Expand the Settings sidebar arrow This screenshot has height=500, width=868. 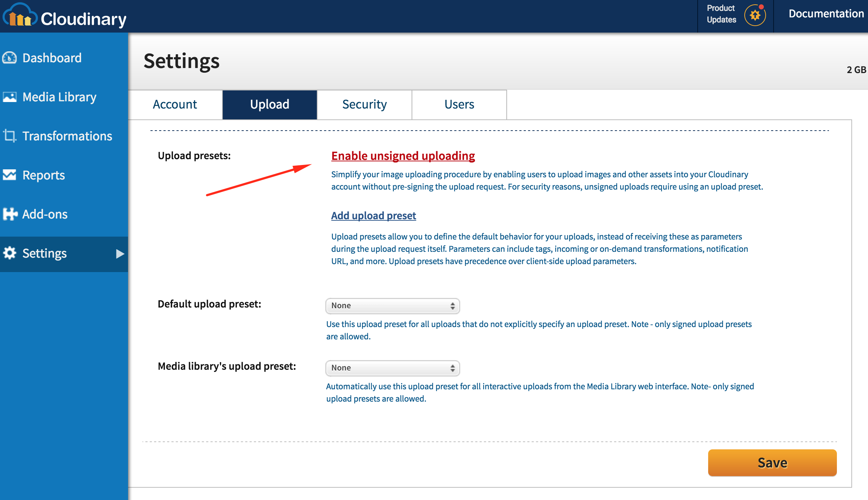120,254
